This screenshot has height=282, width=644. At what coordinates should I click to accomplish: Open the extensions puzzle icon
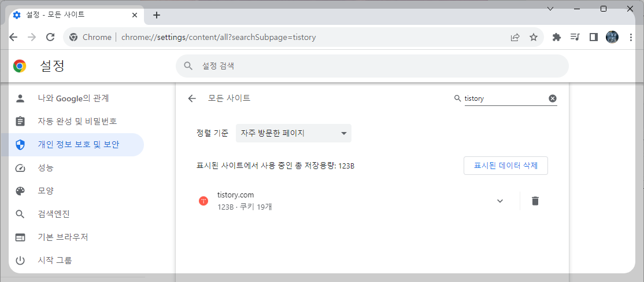(557, 38)
